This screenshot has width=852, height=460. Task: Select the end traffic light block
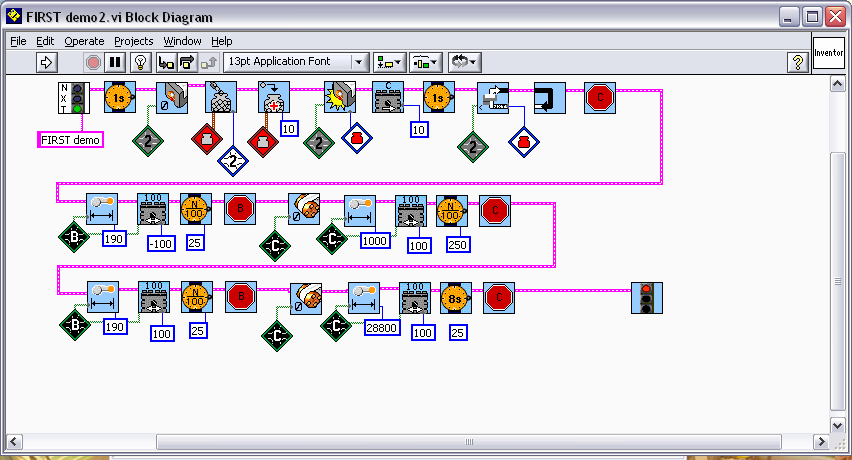pos(647,298)
